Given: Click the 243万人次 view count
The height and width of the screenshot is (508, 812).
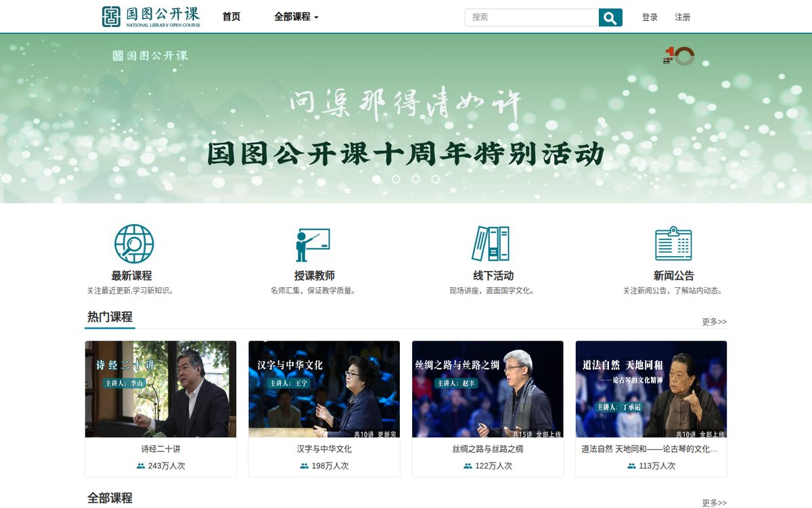Looking at the screenshot, I should pyautogui.click(x=166, y=466).
